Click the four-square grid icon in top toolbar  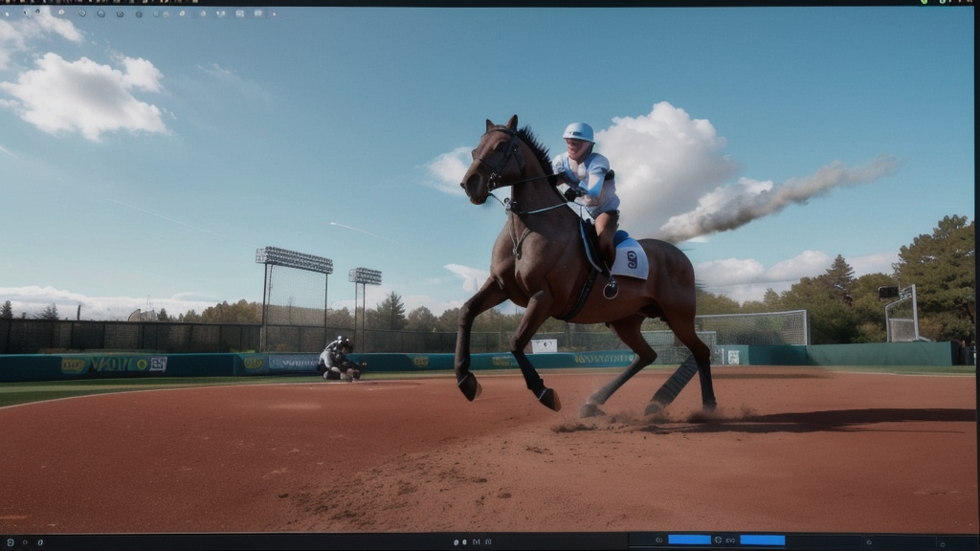[239, 13]
